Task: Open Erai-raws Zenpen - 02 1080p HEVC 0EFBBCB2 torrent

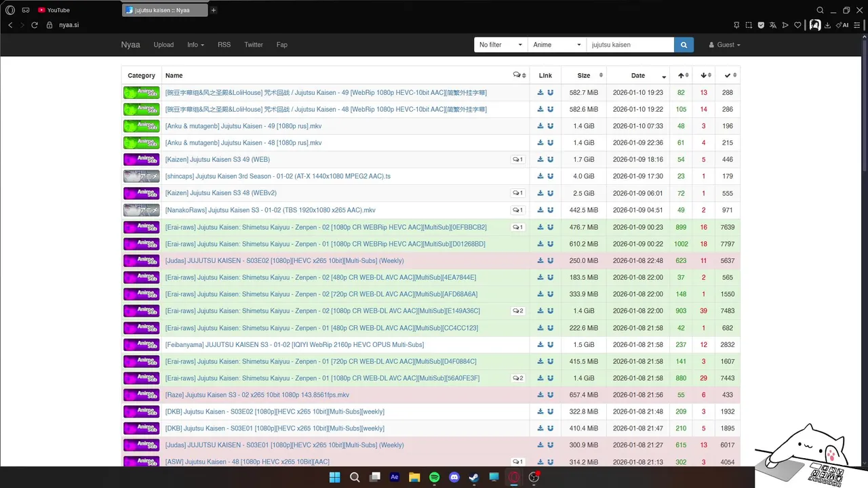Action: (326, 227)
